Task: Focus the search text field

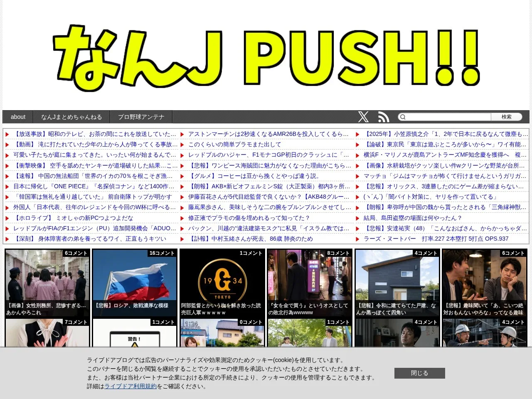Action: pyautogui.click(x=449, y=117)
